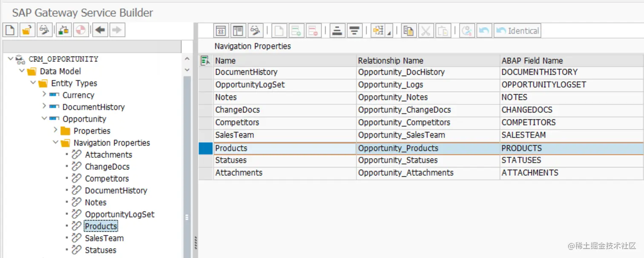Screen dimensions: 644x258
Task: Go back with the left arrow icon
Action: 100,30
